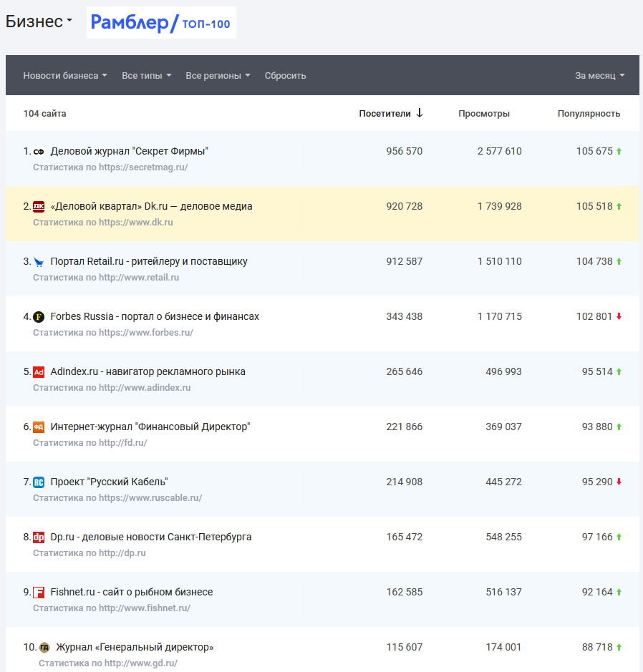Image resolution: width=643 pixels, height=672 pixels.
Task: Click the orange Финансовый Директор favicon
Action: click(39, 427)
